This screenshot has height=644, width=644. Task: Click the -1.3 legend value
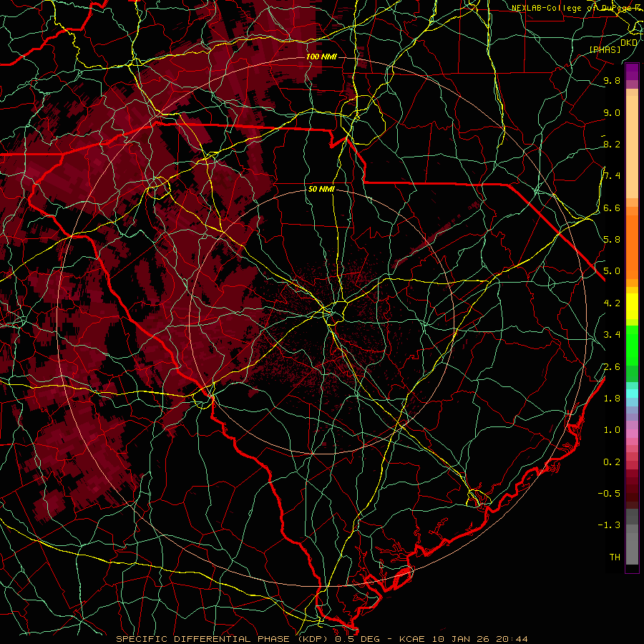[x=609, y=525]
